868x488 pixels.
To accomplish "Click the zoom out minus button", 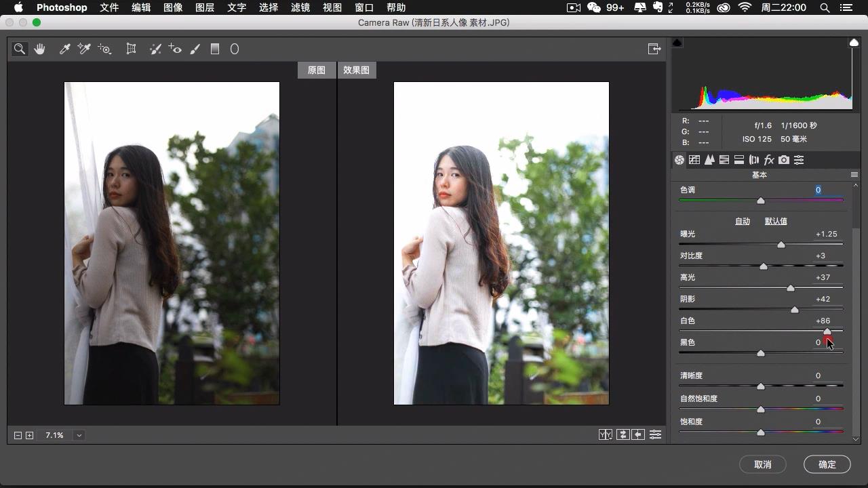I will click(18, 435).
